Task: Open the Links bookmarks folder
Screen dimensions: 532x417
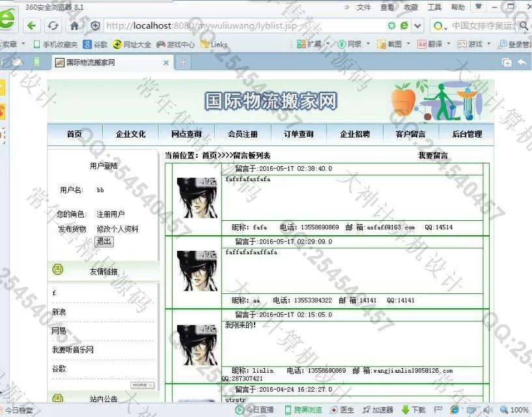Action: 214,44
